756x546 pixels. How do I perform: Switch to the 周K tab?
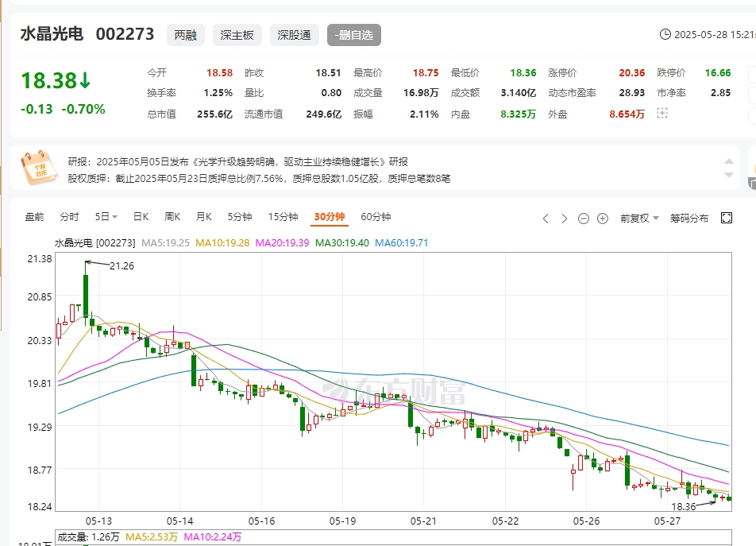click(x=172, y=217)
